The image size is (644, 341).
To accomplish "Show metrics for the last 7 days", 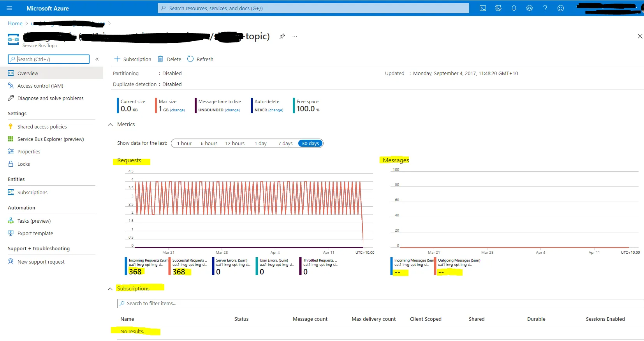I will coord(285,143).
